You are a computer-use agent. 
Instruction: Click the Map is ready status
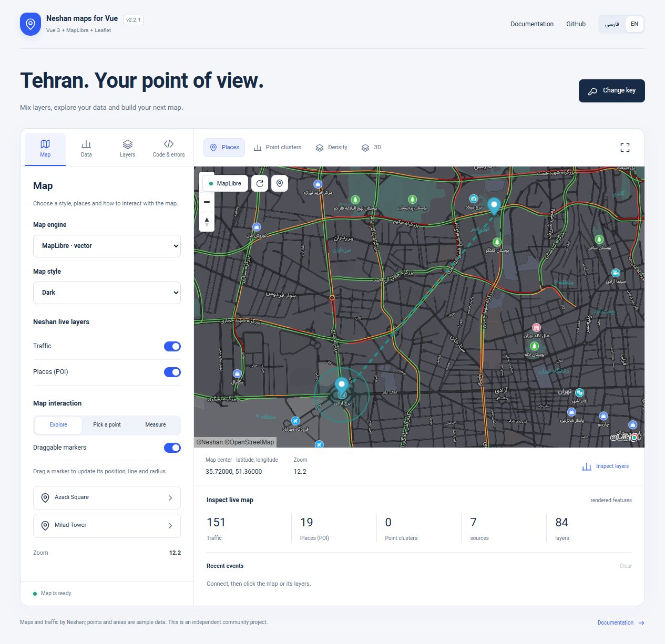[52, 594]
